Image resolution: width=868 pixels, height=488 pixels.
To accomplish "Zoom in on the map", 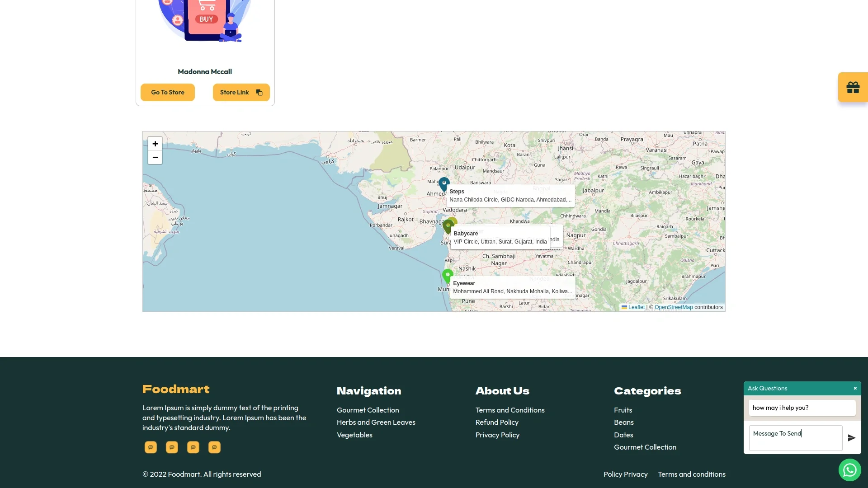I will pos(155,144).
